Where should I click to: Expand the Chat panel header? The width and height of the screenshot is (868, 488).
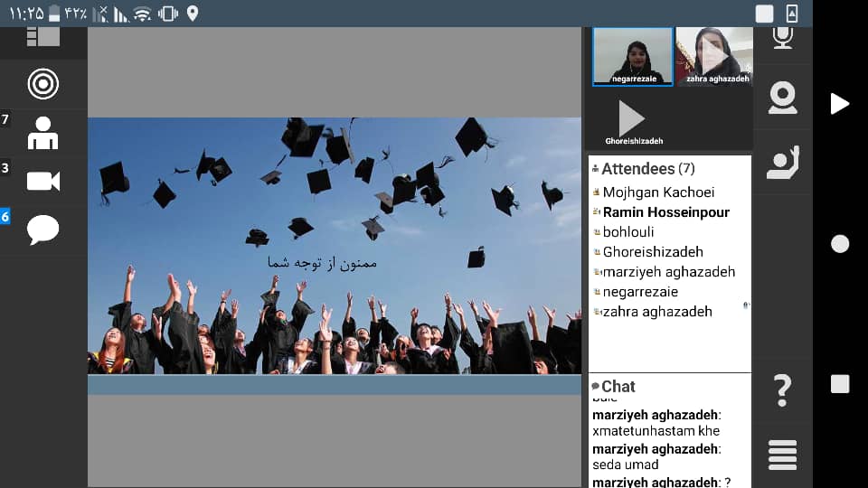point(618,386)
